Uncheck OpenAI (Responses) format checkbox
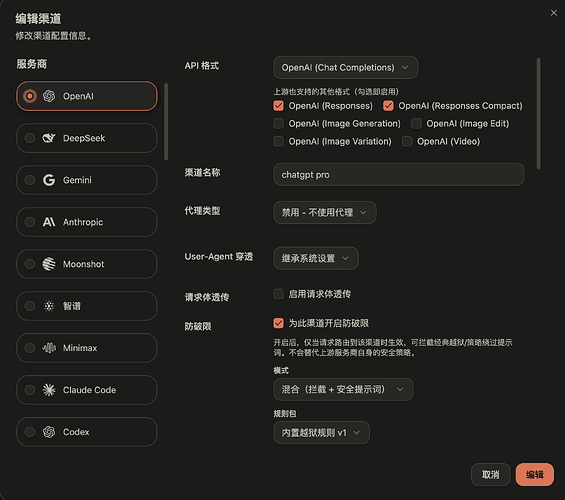The width and height of the screenshot is (565, 500). (279, 106)
